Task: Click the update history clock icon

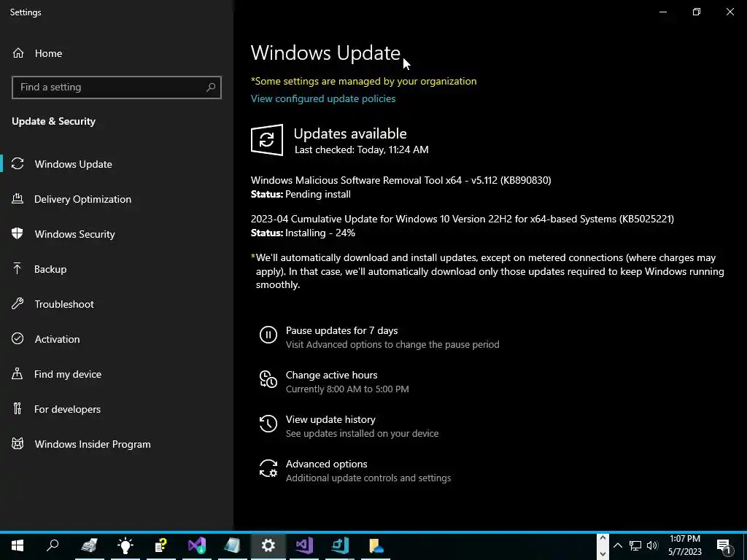Action: click(x=268, y=424)
